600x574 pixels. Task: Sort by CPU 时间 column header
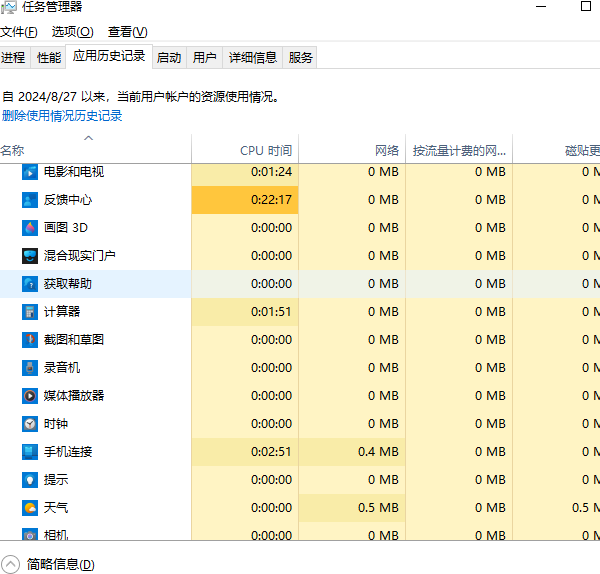[266, 151]
